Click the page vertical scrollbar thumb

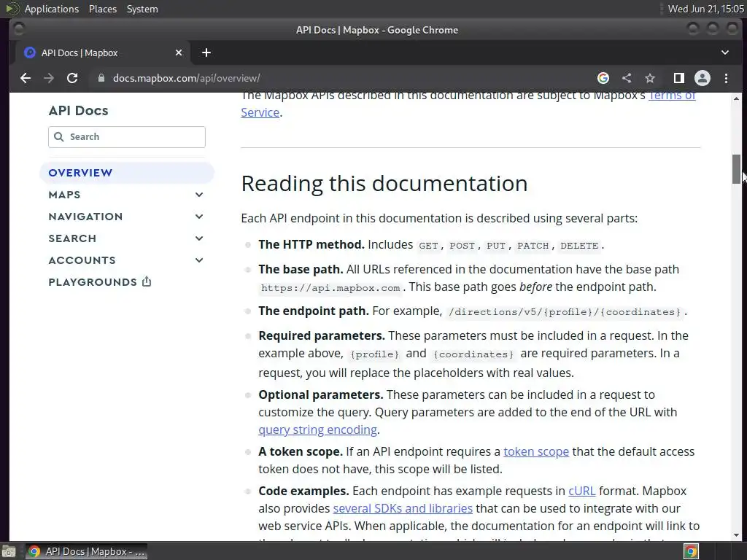pos(737,168)
